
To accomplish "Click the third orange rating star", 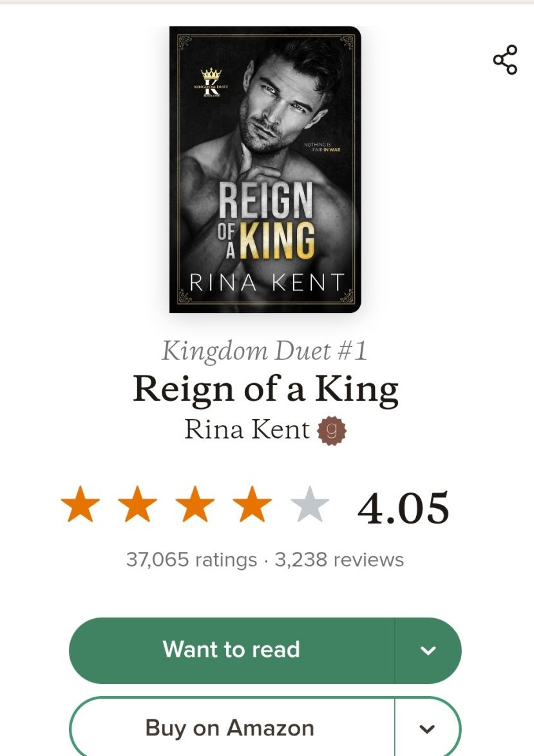I will pos(195,506).
